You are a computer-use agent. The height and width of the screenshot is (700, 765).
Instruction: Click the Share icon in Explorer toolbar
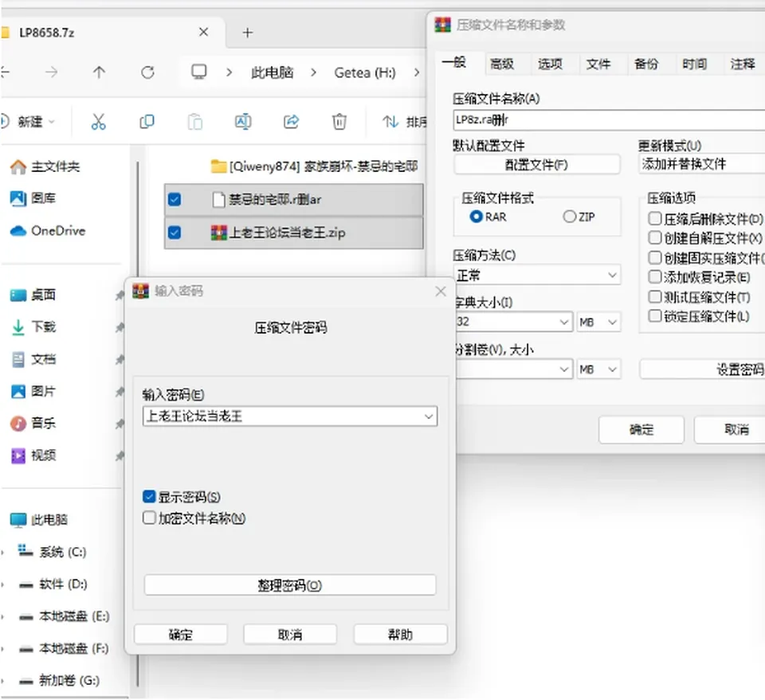(292, 121)
